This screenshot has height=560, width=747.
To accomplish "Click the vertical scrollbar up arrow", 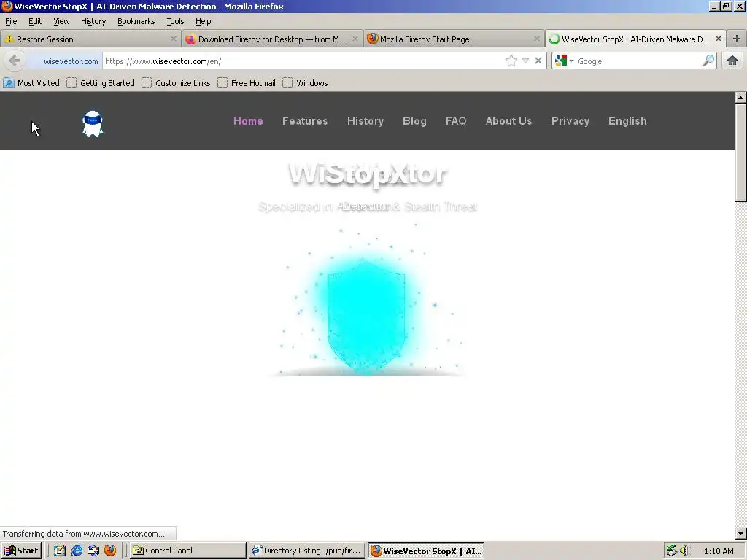I will 740,98.
